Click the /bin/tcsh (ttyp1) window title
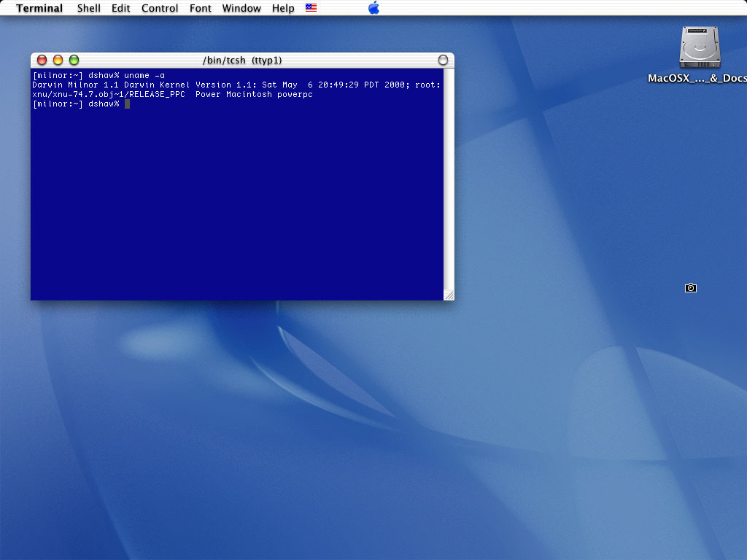 coord(242,60)
